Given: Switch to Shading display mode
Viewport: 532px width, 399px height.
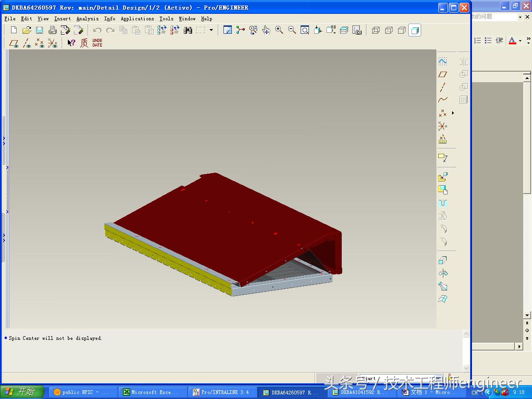Looking at the screenshot, I should pyautogui.click(x=415, y=30).
